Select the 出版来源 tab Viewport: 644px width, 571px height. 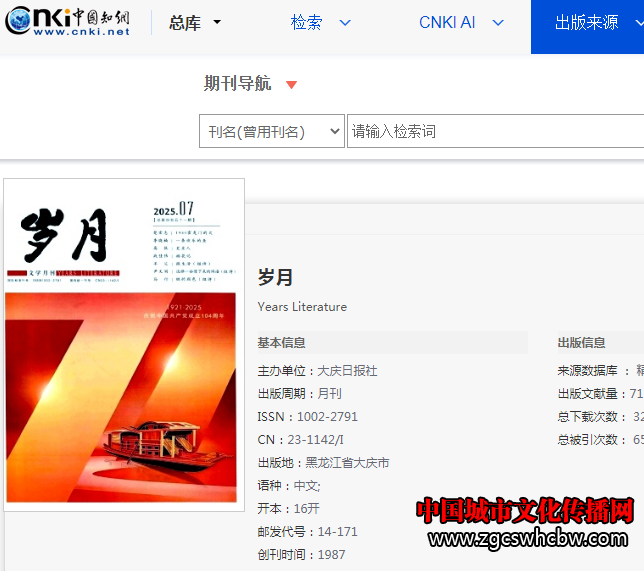[587, 22]
